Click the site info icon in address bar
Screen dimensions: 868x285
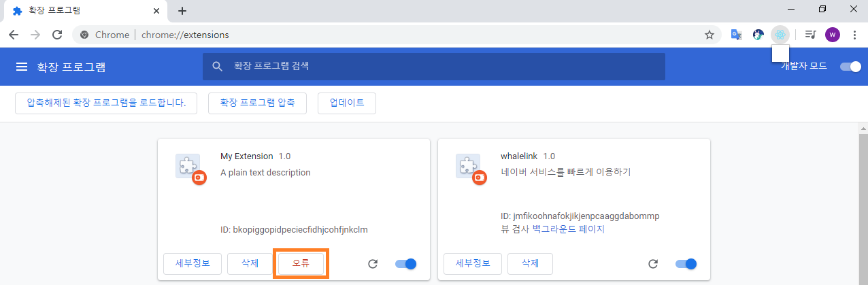(x=85, y=35)
